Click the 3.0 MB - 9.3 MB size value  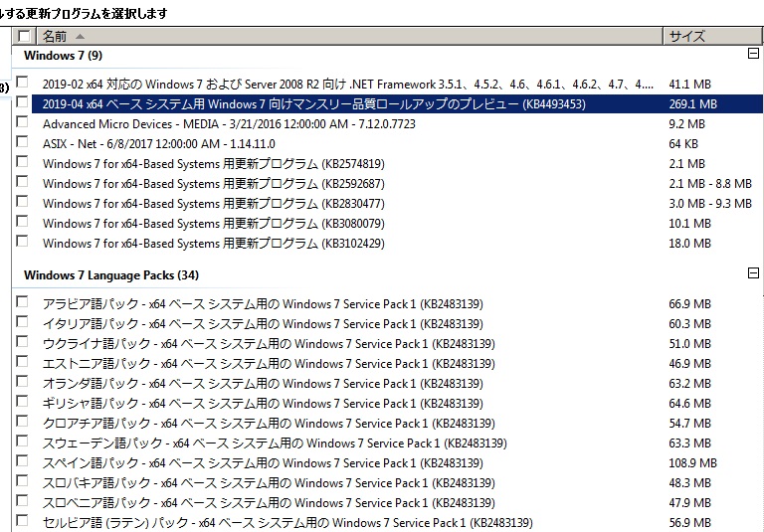click(x=710, y=204)
